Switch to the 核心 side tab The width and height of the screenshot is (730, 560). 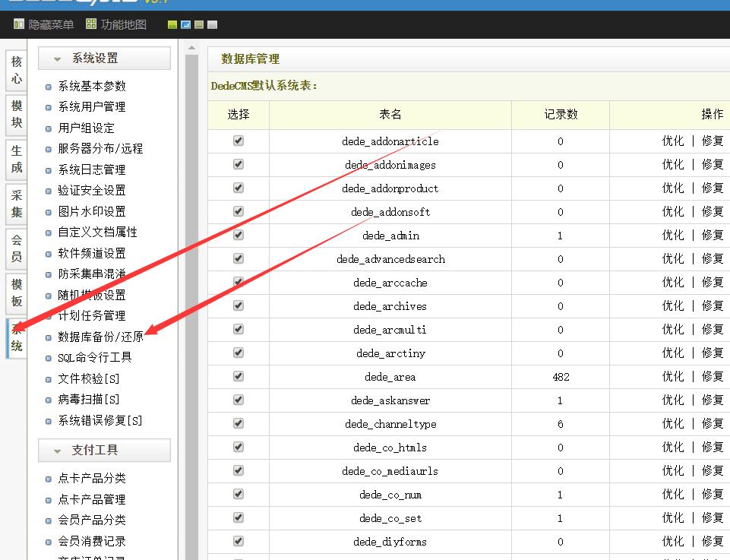point(16,70)
